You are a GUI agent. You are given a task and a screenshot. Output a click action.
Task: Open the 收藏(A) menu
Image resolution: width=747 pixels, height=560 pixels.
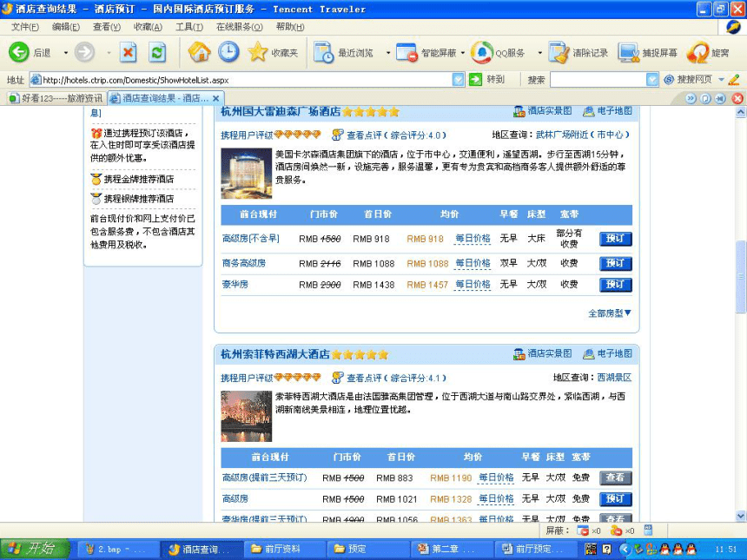[149, 27]
